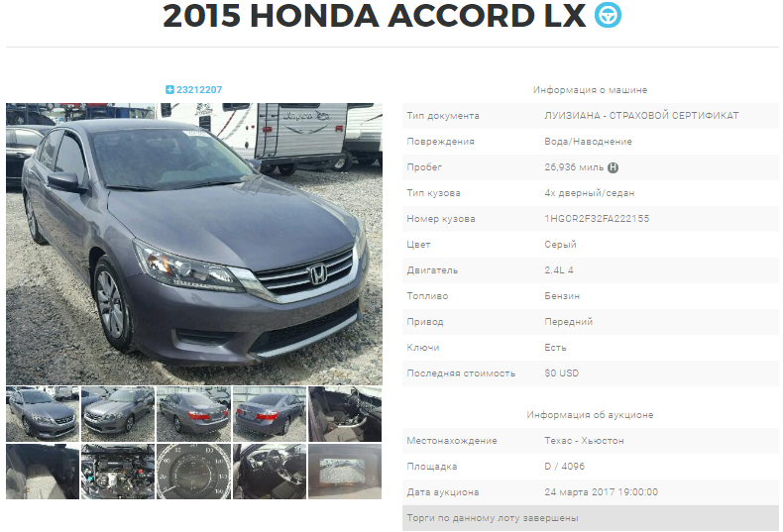Image resolution: width=783 pixels, height=532 pixels.
Task: Select the rear view thumbnail with left taillights
Action: pyautogui.click(x=193, y=414)
